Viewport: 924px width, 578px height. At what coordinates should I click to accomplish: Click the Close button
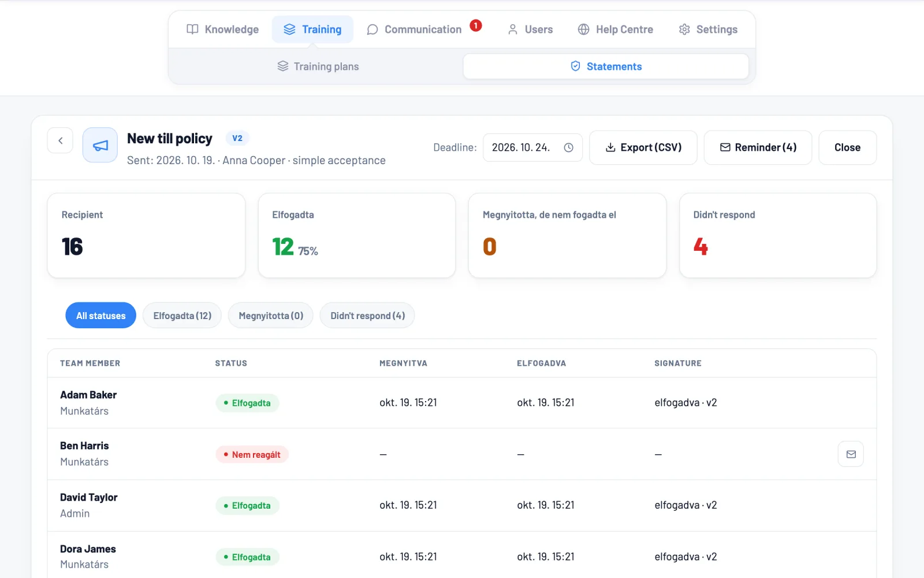pos(847,147)
